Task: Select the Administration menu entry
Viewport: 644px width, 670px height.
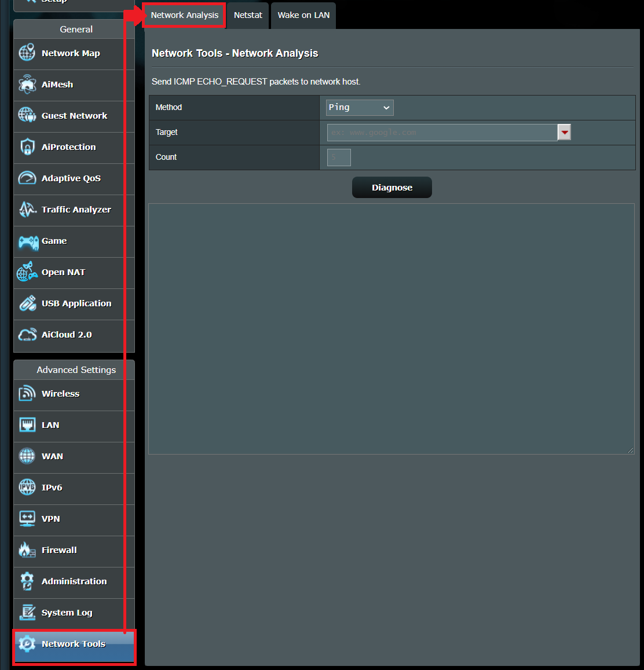Action: pyautogui.click(x=74, y=583)
